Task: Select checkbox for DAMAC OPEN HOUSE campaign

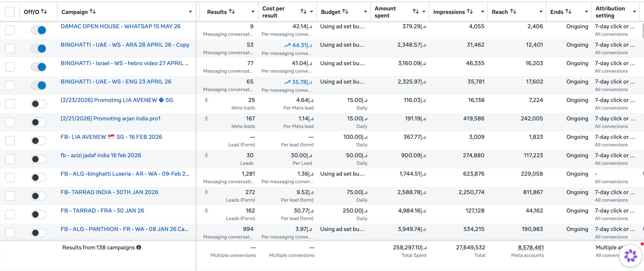Action: click(x=10, y=30)
